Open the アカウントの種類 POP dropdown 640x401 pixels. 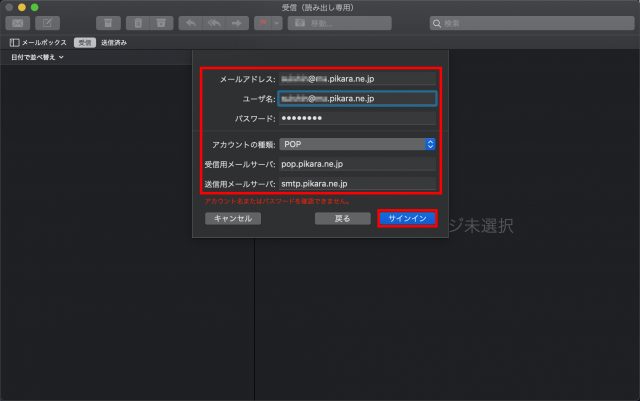[357, 143]
